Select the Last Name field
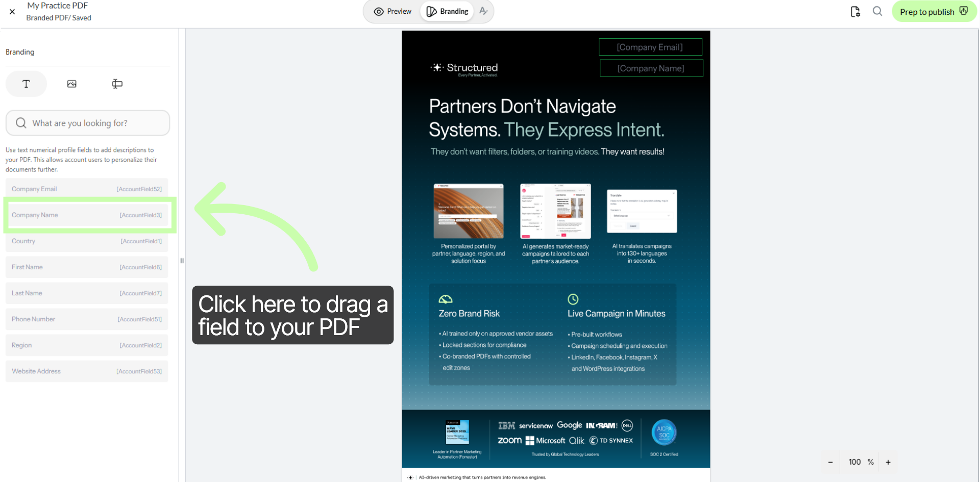Screen dimensions: 980x482 [87, 293]
